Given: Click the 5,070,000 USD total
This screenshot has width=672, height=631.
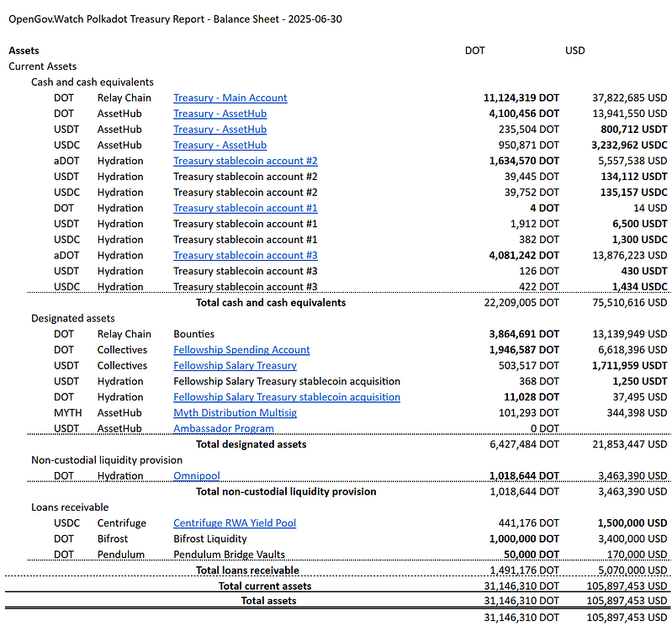Looking at the screenshot, I should [632, 570].
